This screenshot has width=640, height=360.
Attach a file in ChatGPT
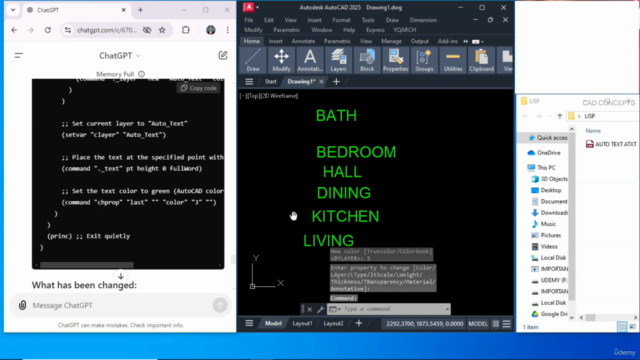[22, 305]
